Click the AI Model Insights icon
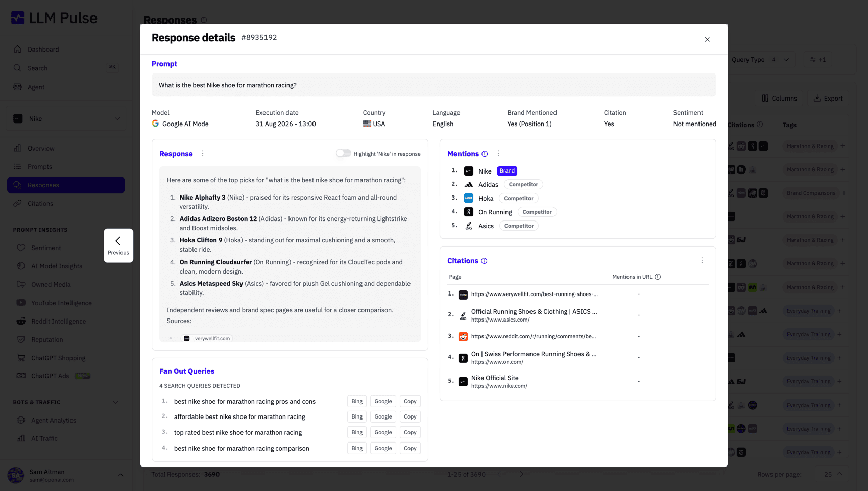The height and width of the screenshot is (491, 868). [21, 266]
